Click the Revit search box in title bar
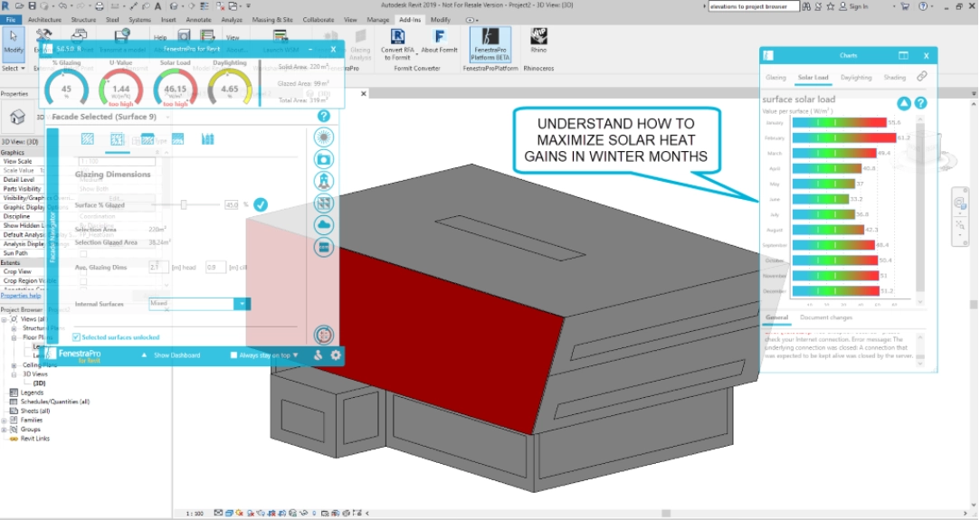 click(x=753, y=6)
